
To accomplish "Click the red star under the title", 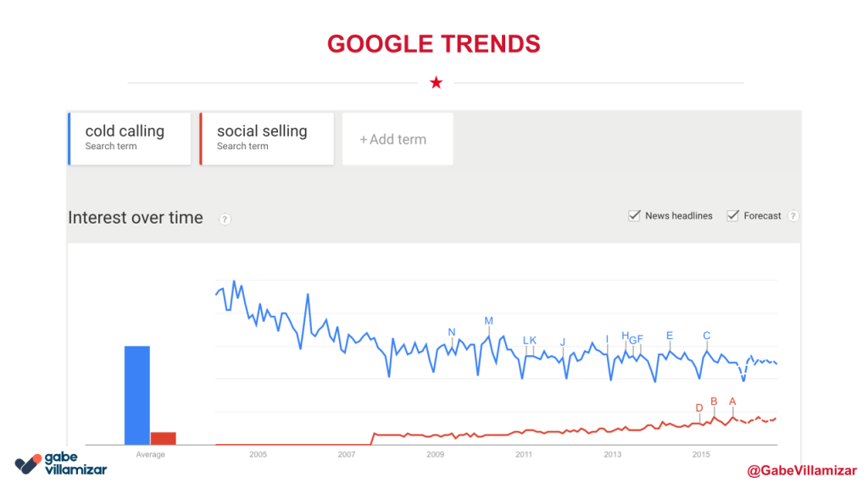I will click(x=436, y=83).
